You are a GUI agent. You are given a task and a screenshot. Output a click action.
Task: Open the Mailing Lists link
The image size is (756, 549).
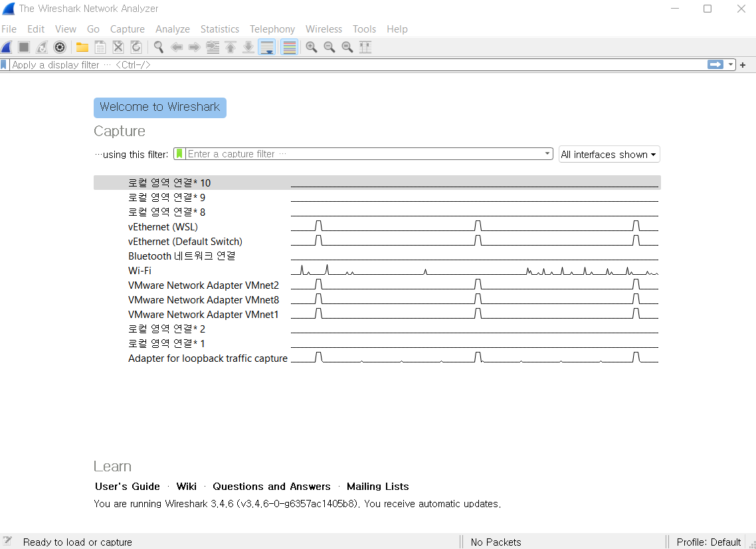(x=378, y=487)
